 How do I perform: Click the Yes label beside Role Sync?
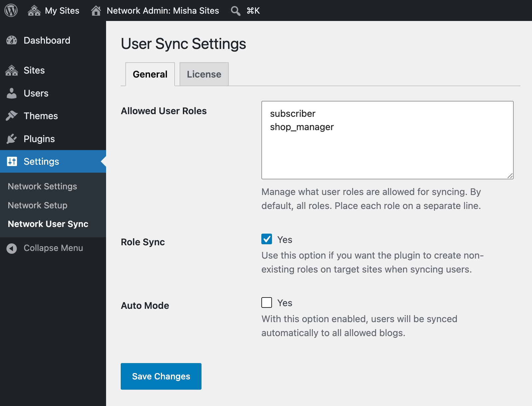pyautogui.click(x=285, y=240)
